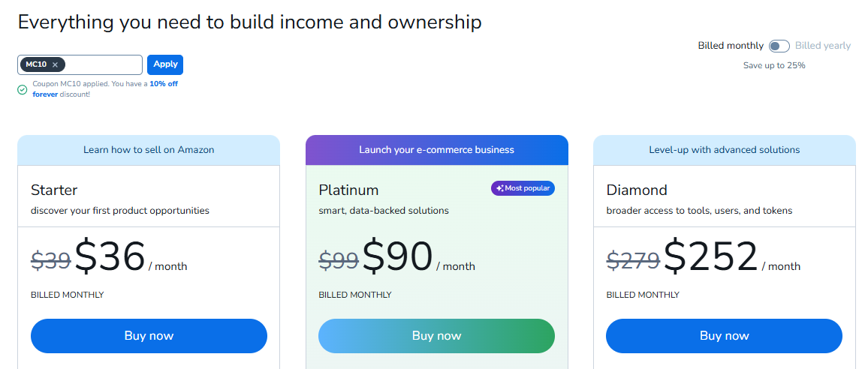868x369 pixels.
Task: Click the Diamond plan title
Action: tap(637, 190)
